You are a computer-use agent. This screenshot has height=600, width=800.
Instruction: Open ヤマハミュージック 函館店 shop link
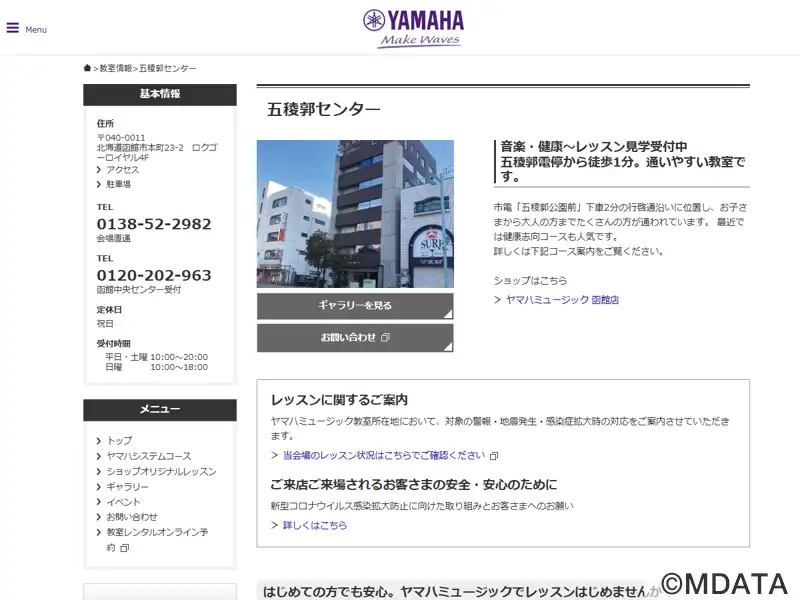click(x=562, y=300)
